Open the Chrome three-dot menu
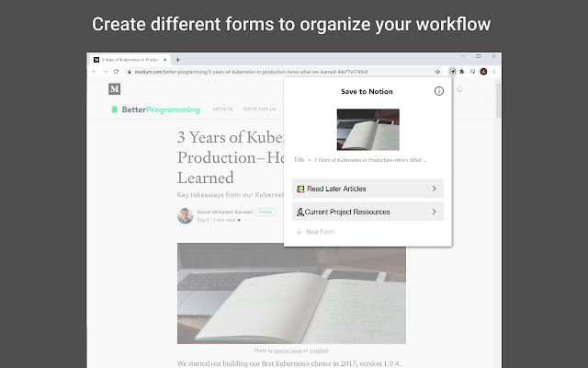The width and height of the screenshot is (588, 368). click(493, 71)
